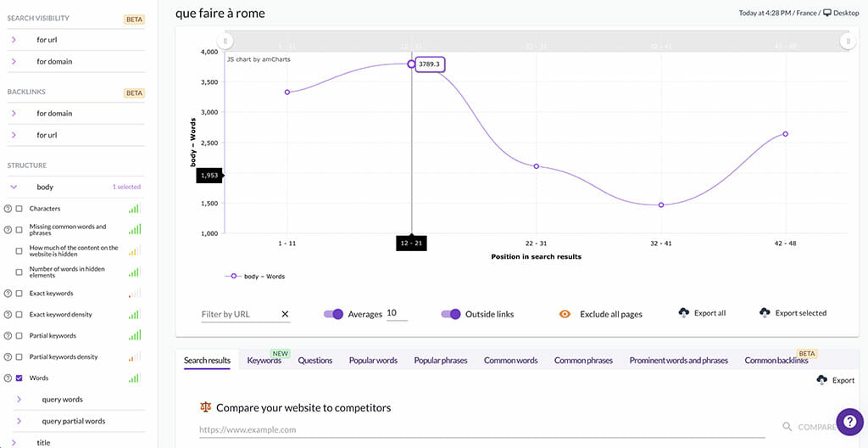Screen dimensions: 868x448
Task: Click the magnifier icon next to COMPARE
Action: coord(787,427)
